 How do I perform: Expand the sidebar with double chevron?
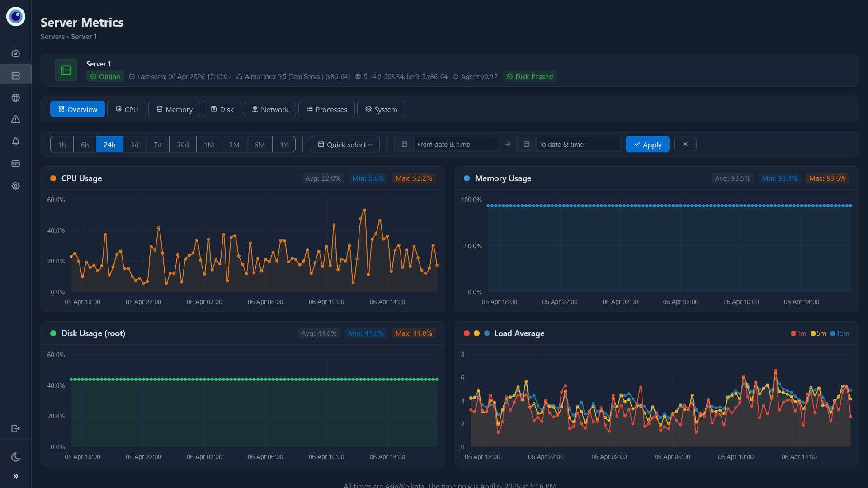pos(16,476)
